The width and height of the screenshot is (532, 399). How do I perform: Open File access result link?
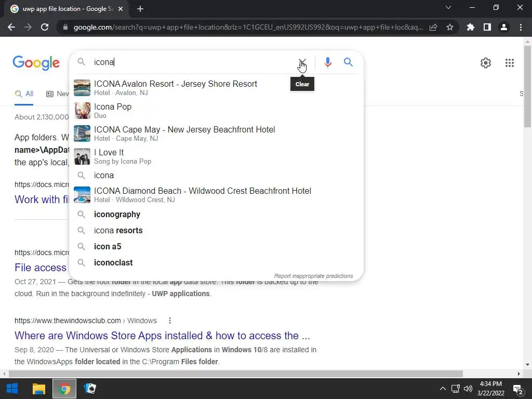(41, 268)
